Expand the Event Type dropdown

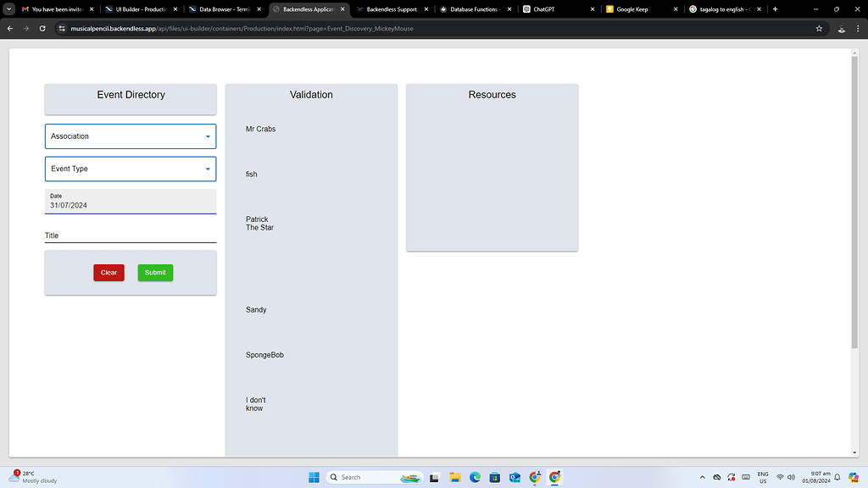131,169
